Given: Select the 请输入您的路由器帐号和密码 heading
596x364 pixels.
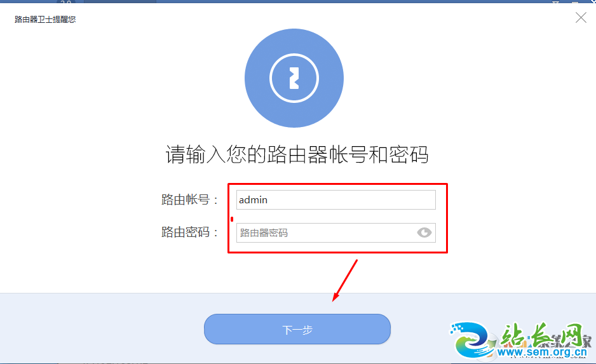Looking at the screenshot, I should pyautogui.click(x=297, y=154).
